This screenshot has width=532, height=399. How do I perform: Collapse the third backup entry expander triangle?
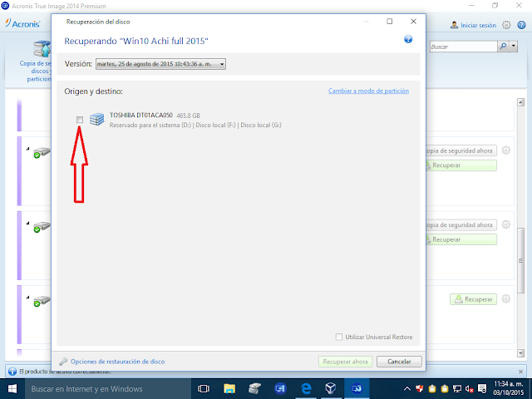tap(27, 298)
